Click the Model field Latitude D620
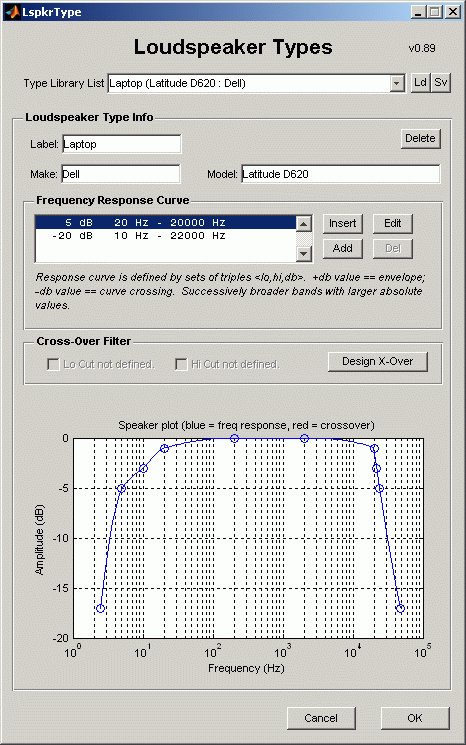 pos(341,174)
